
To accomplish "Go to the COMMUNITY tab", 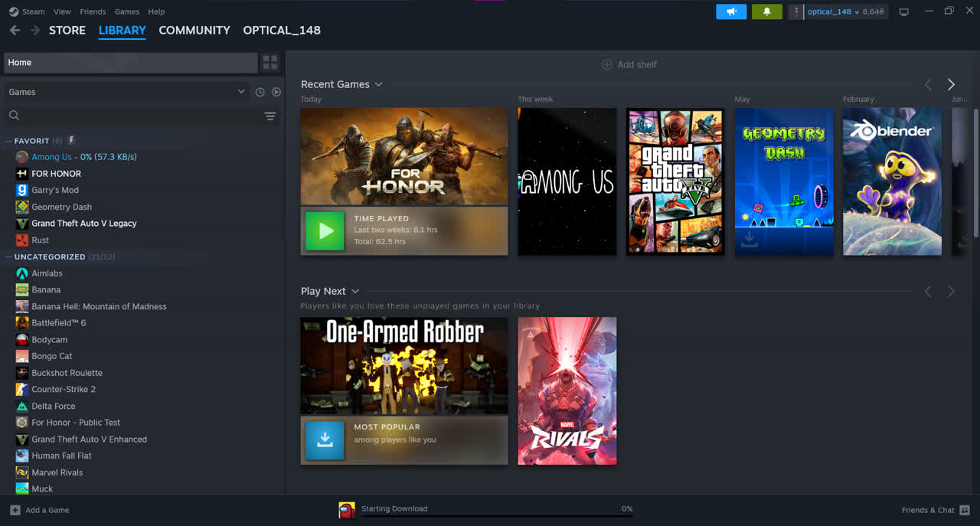I will pyautogui.click(x=194, y=31).
